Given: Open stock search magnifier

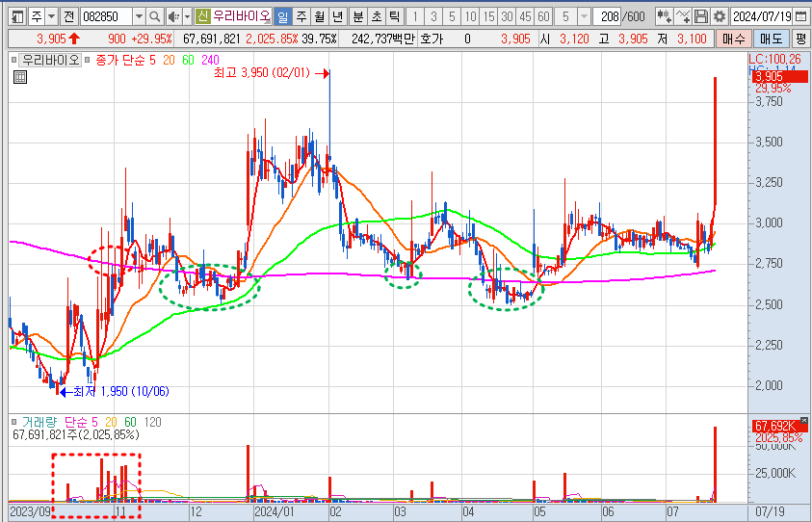Looking at the screenshot, I should [154, 17].
